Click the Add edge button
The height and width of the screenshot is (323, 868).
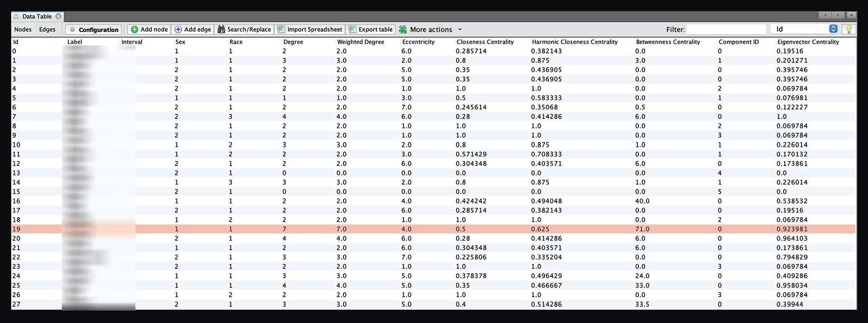pos(193,29)
